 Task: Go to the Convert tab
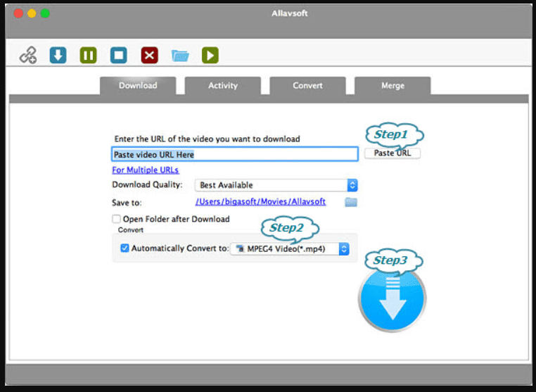click(x=307, y=86)
